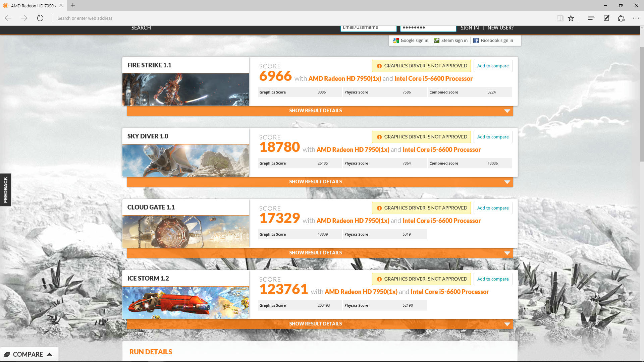644x362 pixels.
Task: Restore down the browser window
Action: [x=621, y=5]
